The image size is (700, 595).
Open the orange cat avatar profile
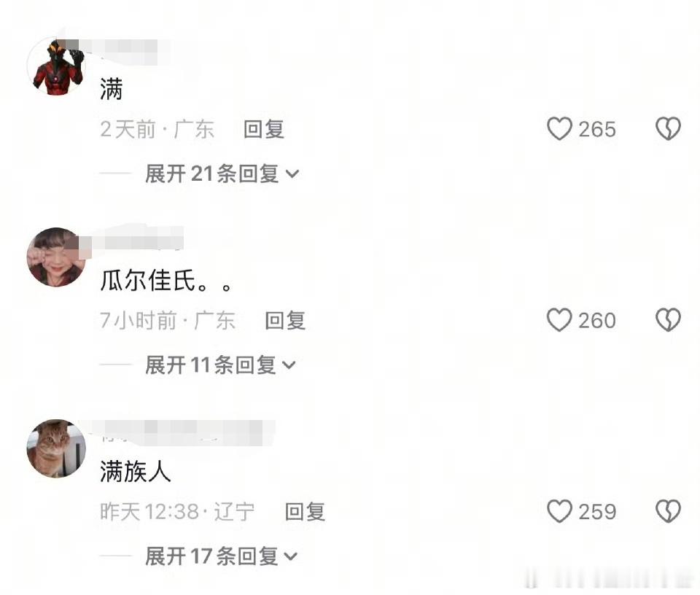(56, 448)
